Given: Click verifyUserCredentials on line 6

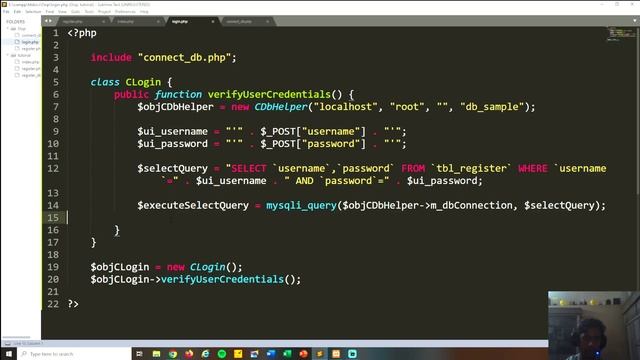Looking at the screenshot, I should (269, 95).
